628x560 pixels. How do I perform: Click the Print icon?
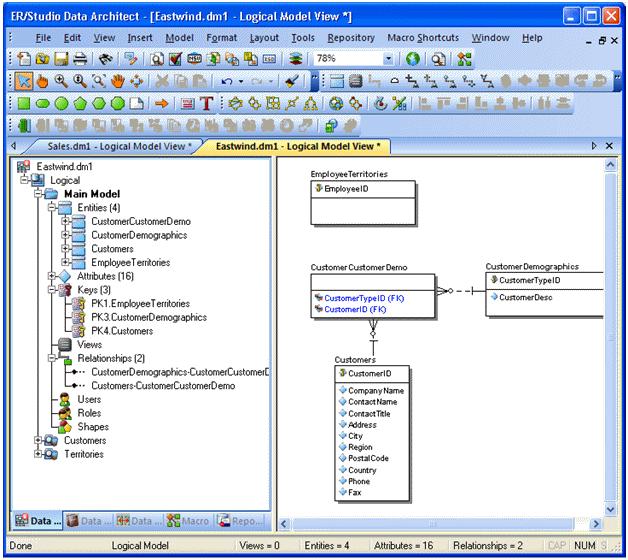(80, 59)
